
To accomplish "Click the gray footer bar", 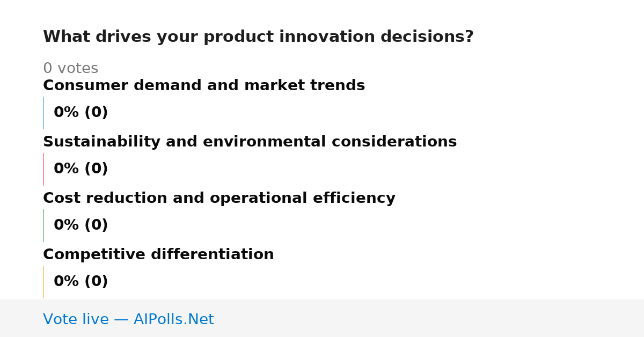I will pyautogui.click(x=322, y=318).
